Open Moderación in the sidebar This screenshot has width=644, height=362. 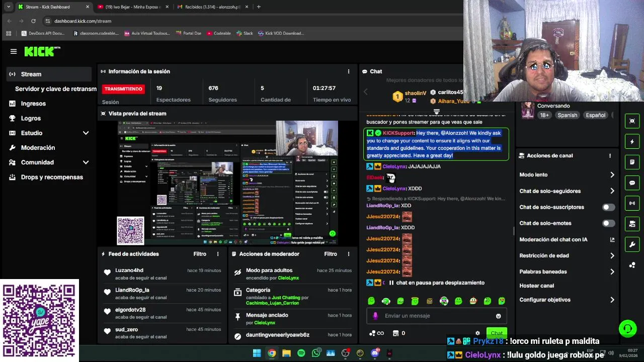point(38,148)
